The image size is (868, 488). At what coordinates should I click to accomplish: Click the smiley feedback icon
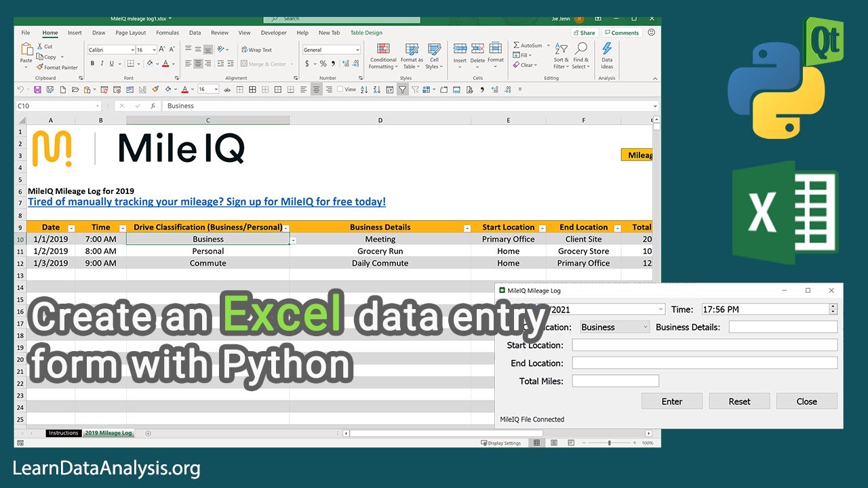[652, 33]
